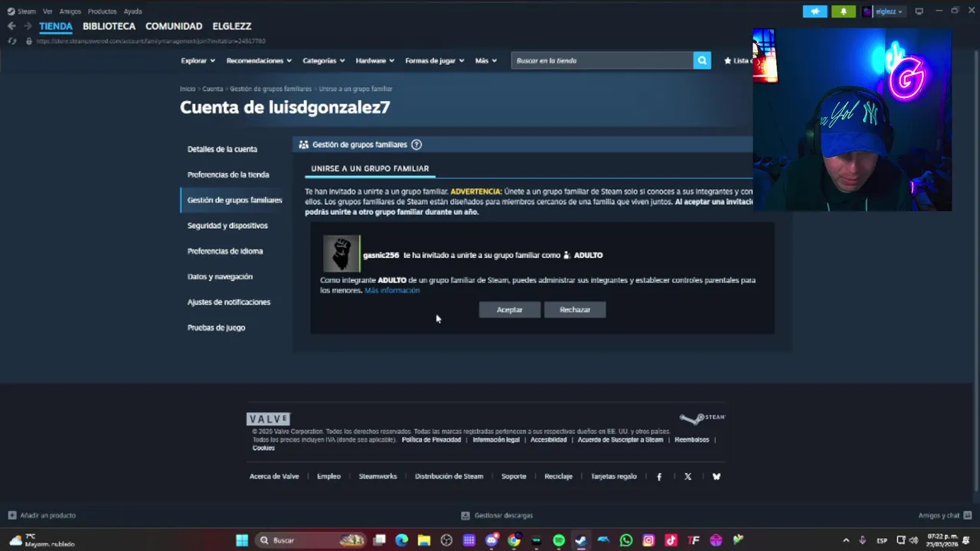Open Steam's Bluesky butterfly icon
This screenshot has height=551, width=980.
click(717, 476)
